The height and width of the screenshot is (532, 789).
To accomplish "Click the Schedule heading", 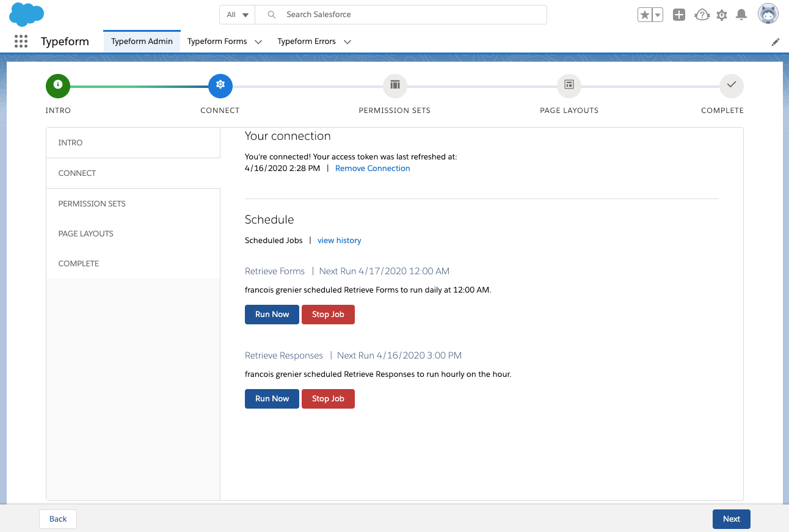I will [269, 219].
